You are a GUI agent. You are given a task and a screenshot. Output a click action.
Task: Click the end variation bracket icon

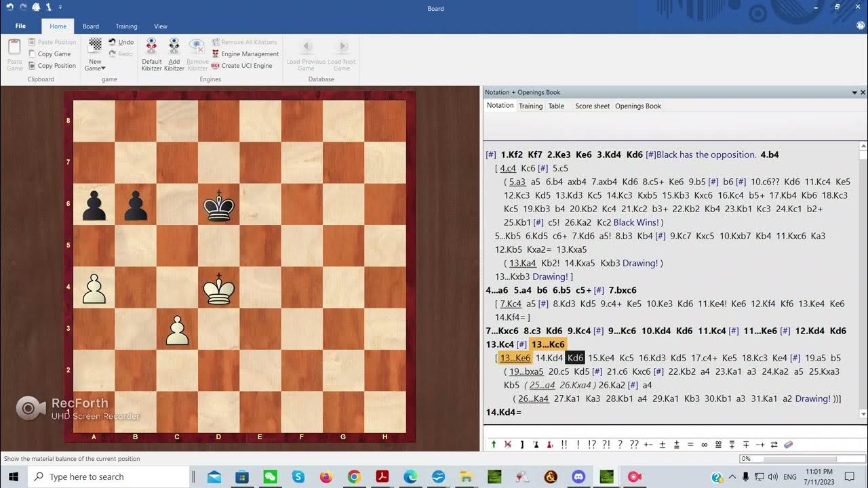[x=521, y=445]
